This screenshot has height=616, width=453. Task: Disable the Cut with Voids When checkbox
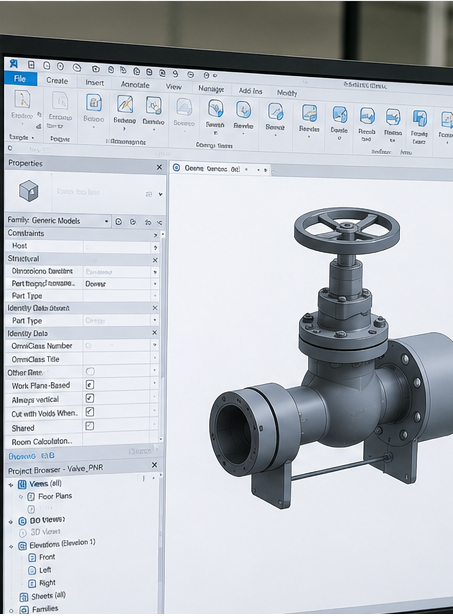[x=90, y=412]
